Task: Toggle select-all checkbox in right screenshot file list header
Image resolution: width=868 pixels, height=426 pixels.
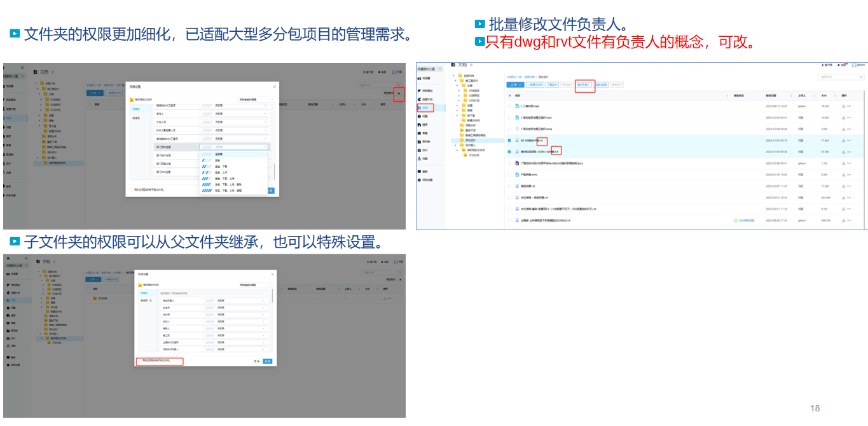Action: (x=509, y=95)
